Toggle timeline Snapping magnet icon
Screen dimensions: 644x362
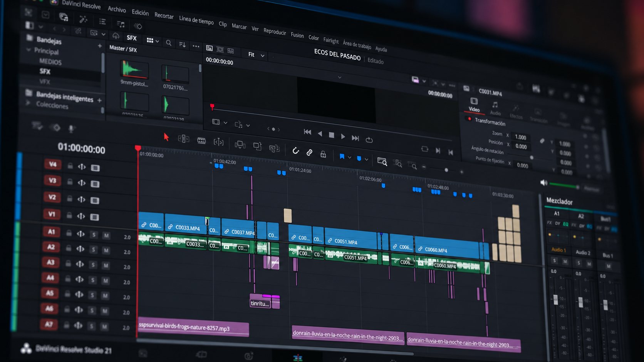(295, 151)
